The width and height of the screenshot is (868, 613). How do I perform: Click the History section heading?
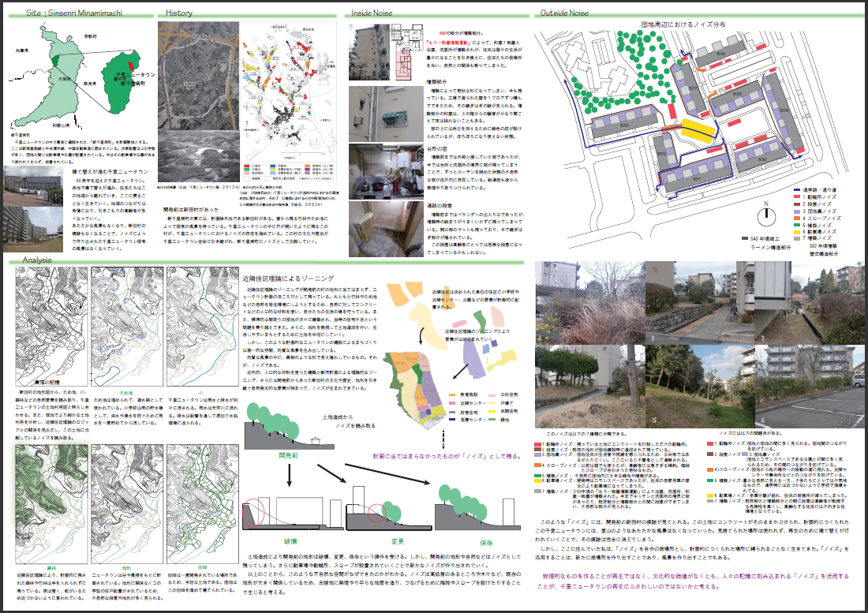(x=179, y=13)
